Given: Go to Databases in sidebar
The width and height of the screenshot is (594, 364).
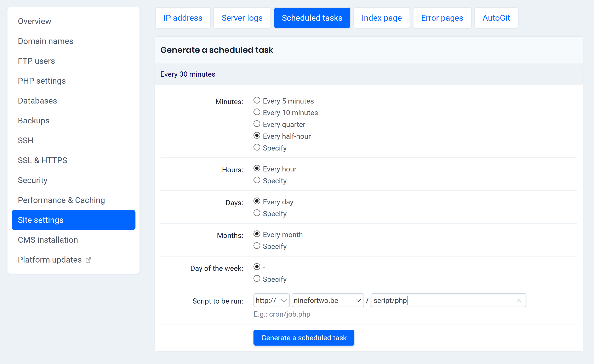Looking at the screenshot, I should tap(37, 100).
